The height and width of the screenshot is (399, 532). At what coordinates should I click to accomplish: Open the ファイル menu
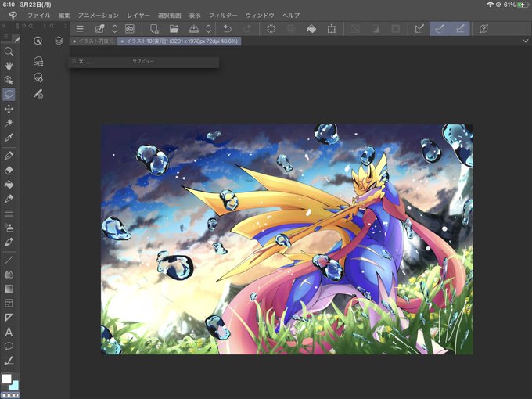[38, 16]
